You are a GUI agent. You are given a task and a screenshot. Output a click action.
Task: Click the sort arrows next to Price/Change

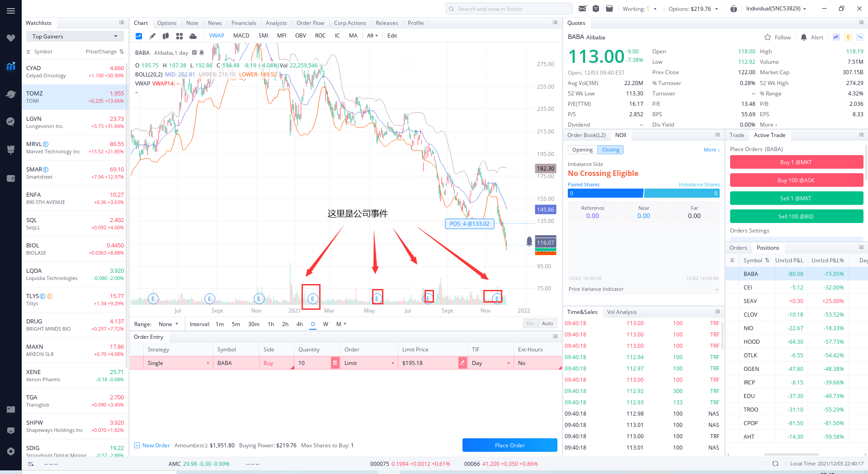122,52
